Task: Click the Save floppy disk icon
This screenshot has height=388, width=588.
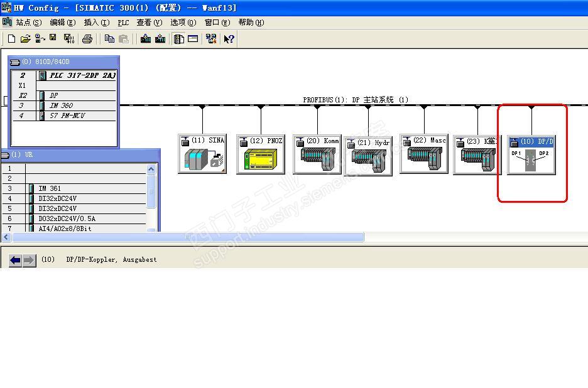Action: 53,38
